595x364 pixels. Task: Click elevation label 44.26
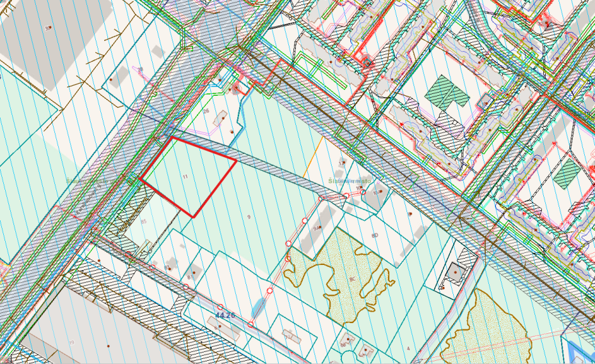[225, 315]
